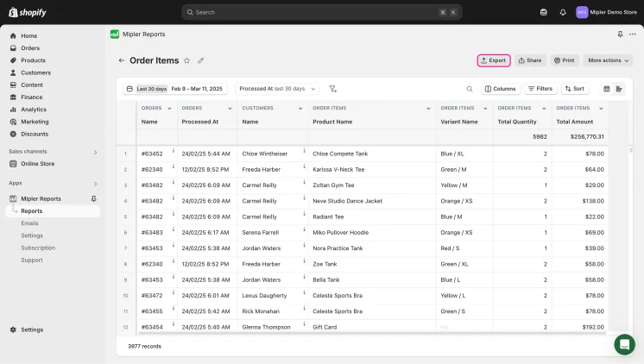Switch to table view layout

(x=607, y=89)
